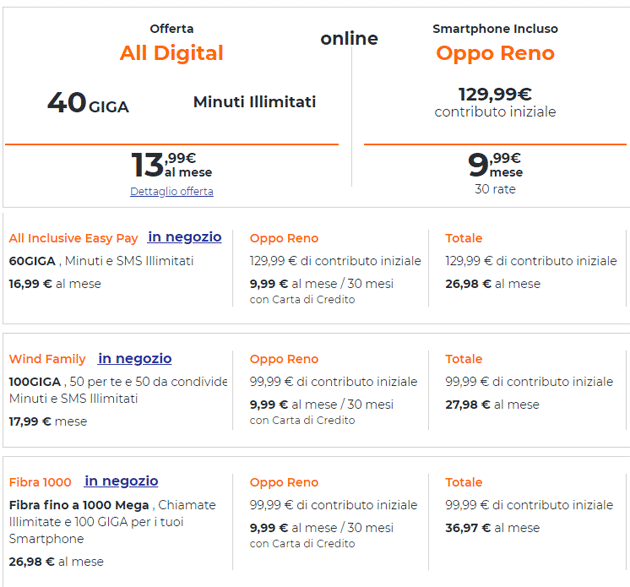Click the 40 GIGA text
Viewport: 630px width, 587px height.
(x=88, y=103)
